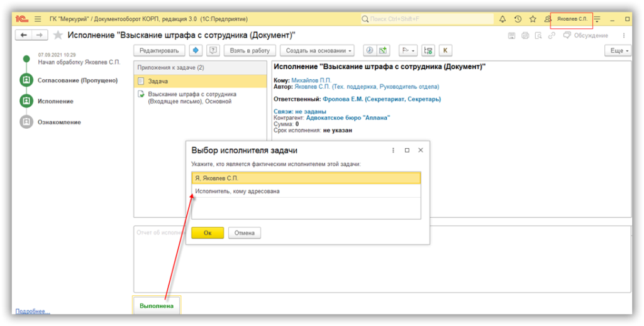This screenshot has width=644, height=326.
Task: Click the favorites star in title bar
Action: 533,19
